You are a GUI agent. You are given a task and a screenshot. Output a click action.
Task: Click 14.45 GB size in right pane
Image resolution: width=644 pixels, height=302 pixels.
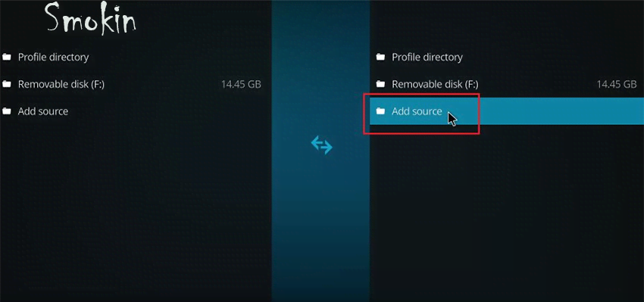pyautogui.click(x=617, y=85)
